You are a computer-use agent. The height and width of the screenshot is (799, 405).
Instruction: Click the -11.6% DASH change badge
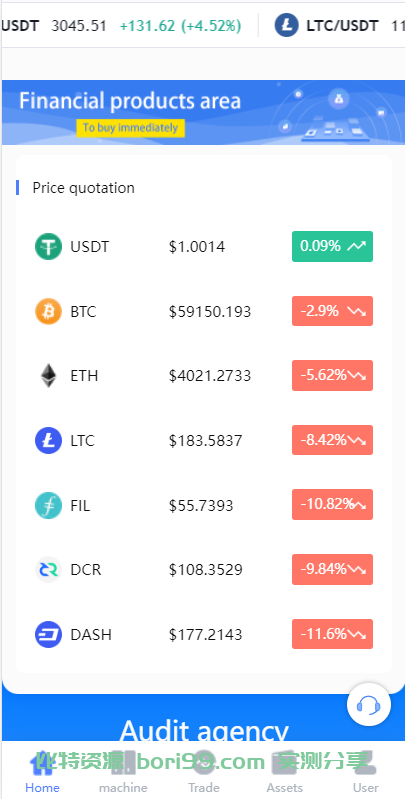[x=332, y=634]
